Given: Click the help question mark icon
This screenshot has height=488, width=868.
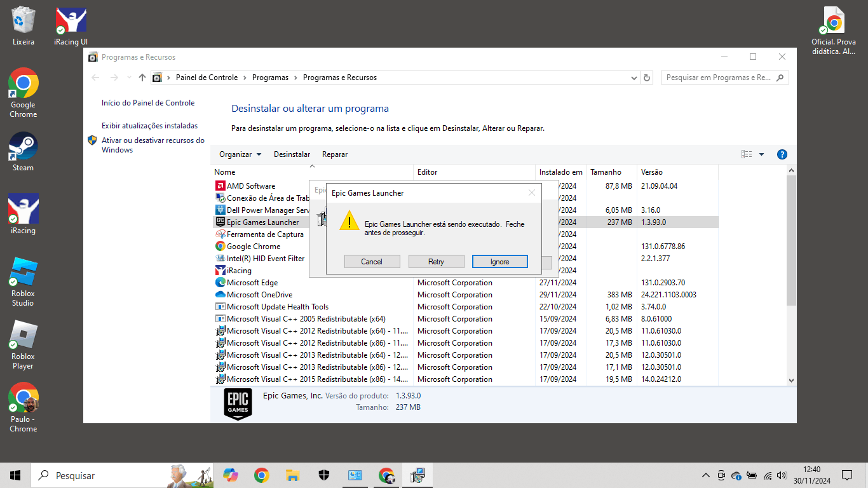Looking at the screenshot, I should click(x=782, y=154).
